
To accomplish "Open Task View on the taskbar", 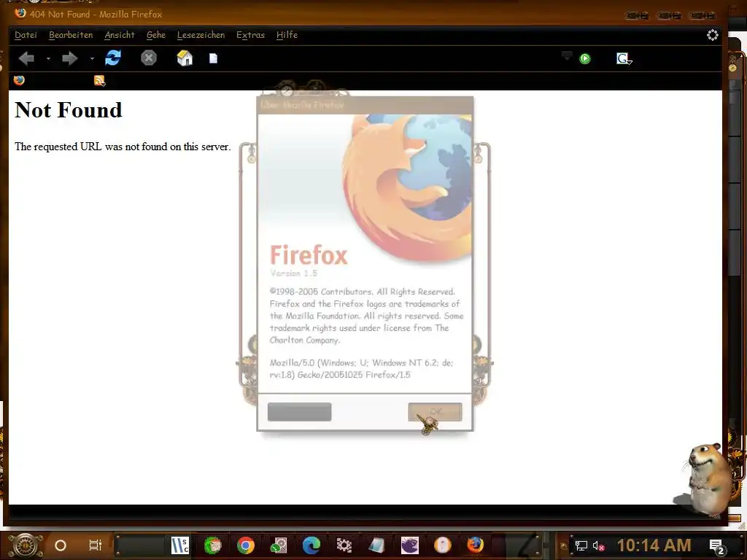I will tap(96, 545).
